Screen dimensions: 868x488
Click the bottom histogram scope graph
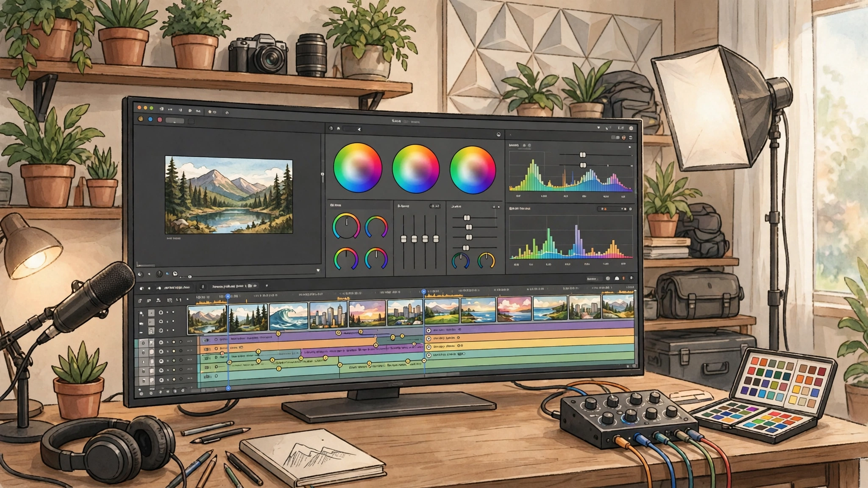571,237
